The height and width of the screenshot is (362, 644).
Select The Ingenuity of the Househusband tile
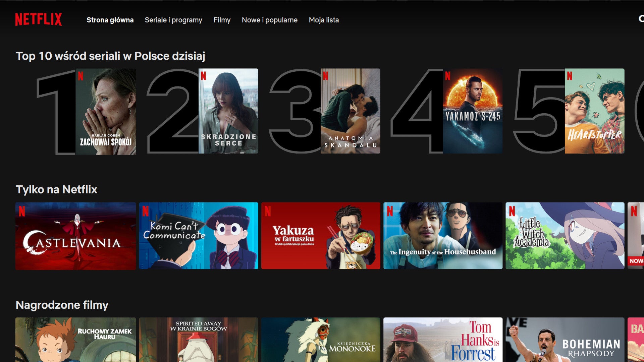coord(443,236)
